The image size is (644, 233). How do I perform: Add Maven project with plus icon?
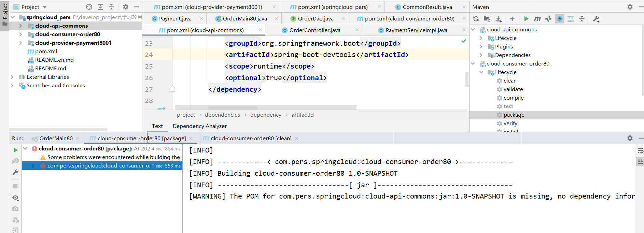(512, 19)
